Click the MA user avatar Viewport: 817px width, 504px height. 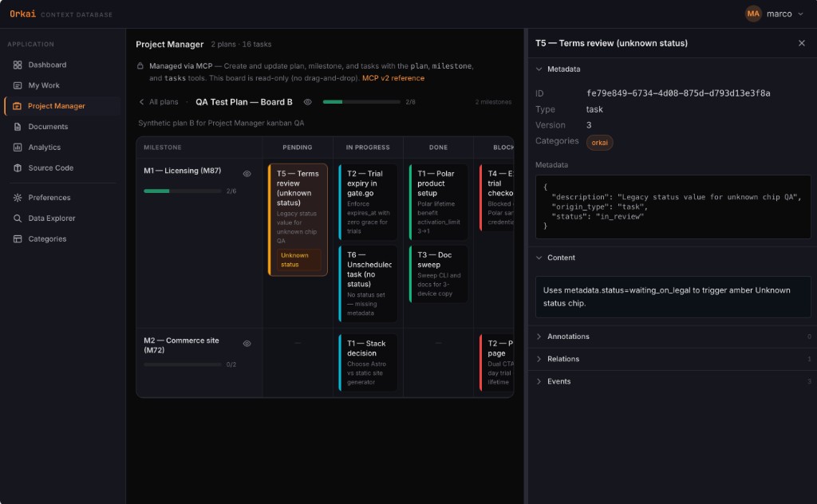tap(753, 14)
